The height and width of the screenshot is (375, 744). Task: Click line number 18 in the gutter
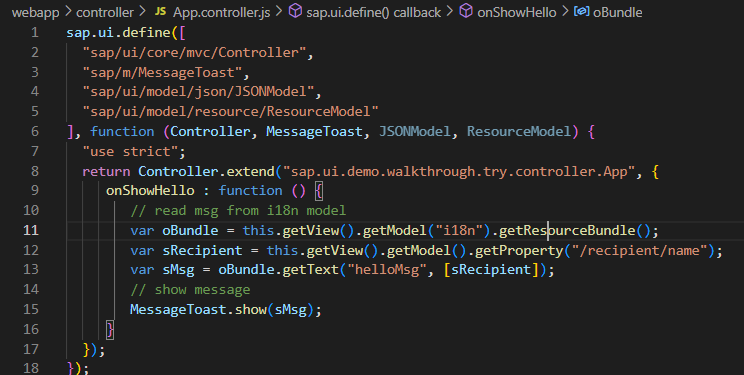click(x=31, y=368)
